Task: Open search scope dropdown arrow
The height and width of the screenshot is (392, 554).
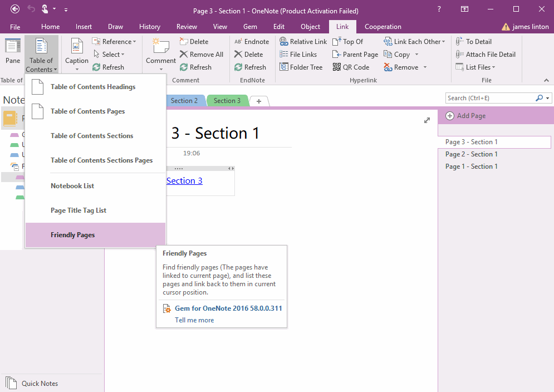Action: pos(548,98)
